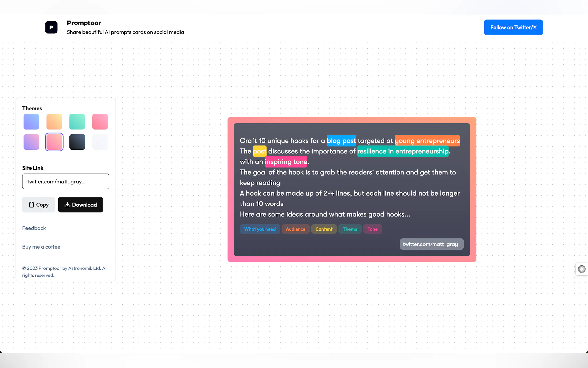Screen dimensions: 588x368
Task: Click the Audience tag on the card
Action: 295,229
